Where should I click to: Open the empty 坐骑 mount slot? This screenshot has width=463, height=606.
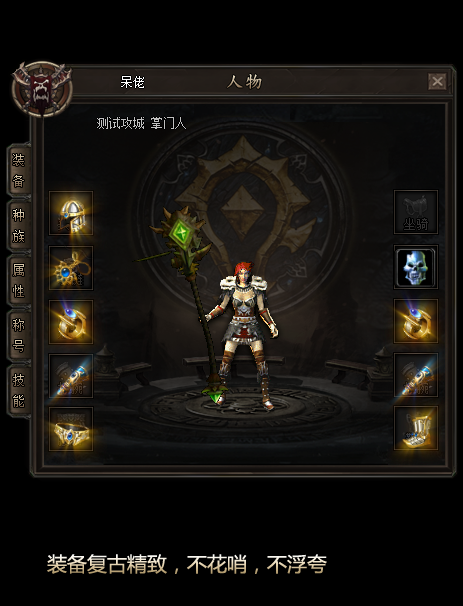point(416,212)
